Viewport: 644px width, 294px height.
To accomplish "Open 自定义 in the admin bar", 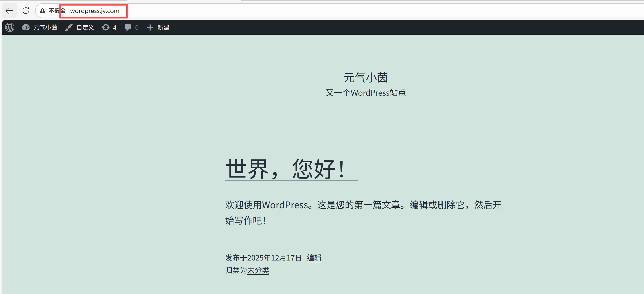I will tap(85, 27).
